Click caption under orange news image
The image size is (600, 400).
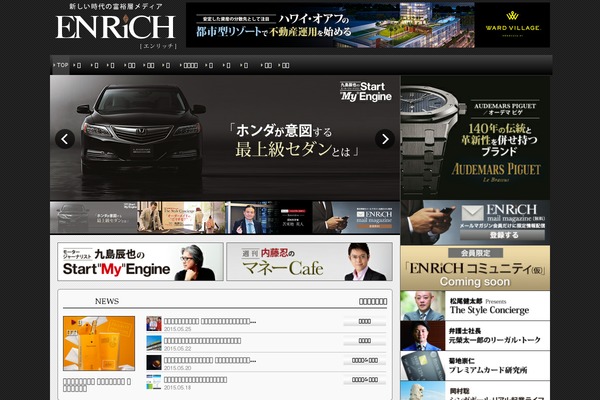(x=97, y=385)
